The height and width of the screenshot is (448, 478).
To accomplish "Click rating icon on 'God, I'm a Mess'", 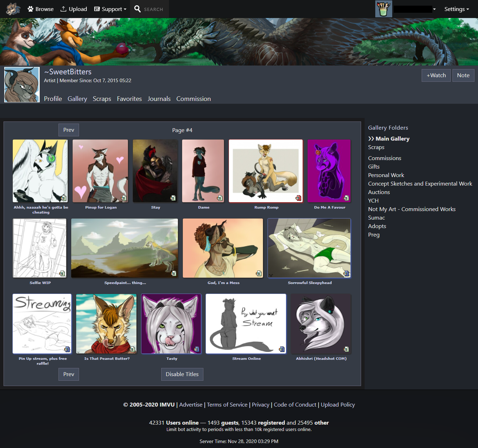I will (259, 273).
